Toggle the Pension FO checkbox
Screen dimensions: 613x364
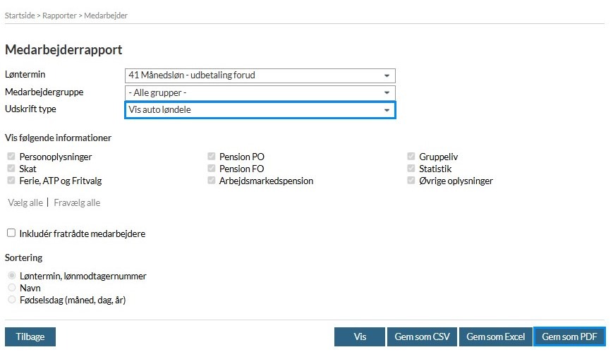212,169
